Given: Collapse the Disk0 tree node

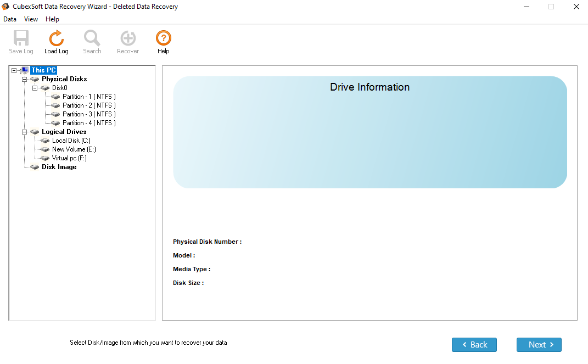Looking at the screenshot, I should point(35,88).
